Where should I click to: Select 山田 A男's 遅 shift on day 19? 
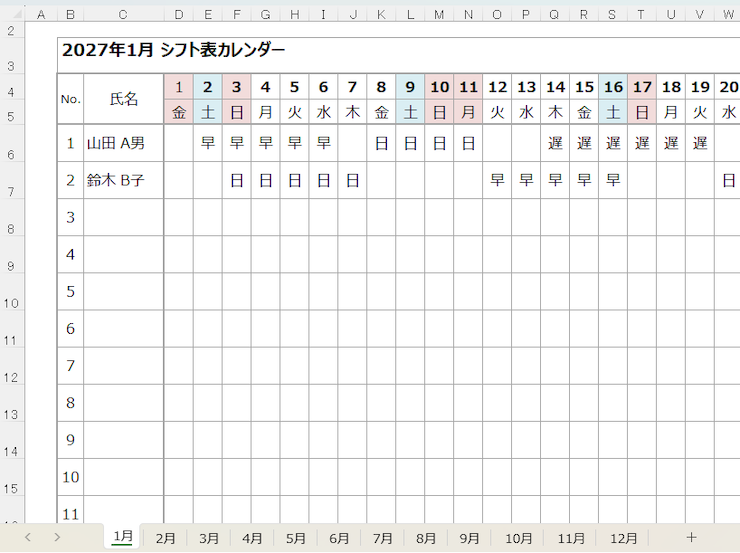[700, 143]
